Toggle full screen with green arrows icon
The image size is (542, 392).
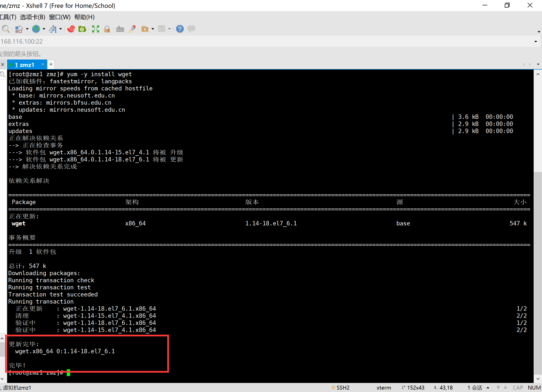tap(96, 29)
